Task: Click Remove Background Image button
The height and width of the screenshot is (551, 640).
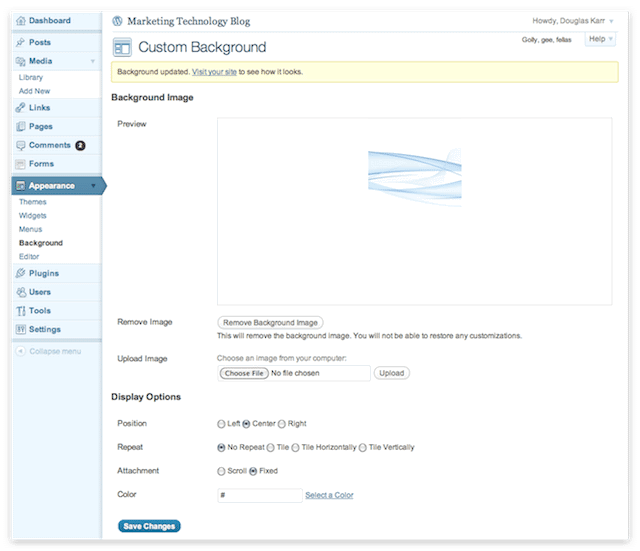Action: [x=270, y=323]
